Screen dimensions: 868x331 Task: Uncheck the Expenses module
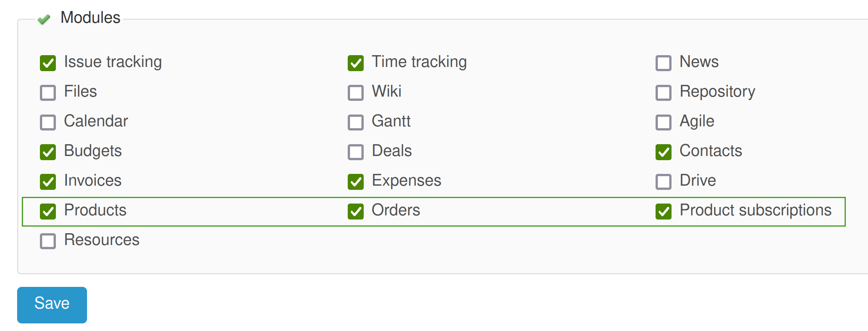[356, 182]
